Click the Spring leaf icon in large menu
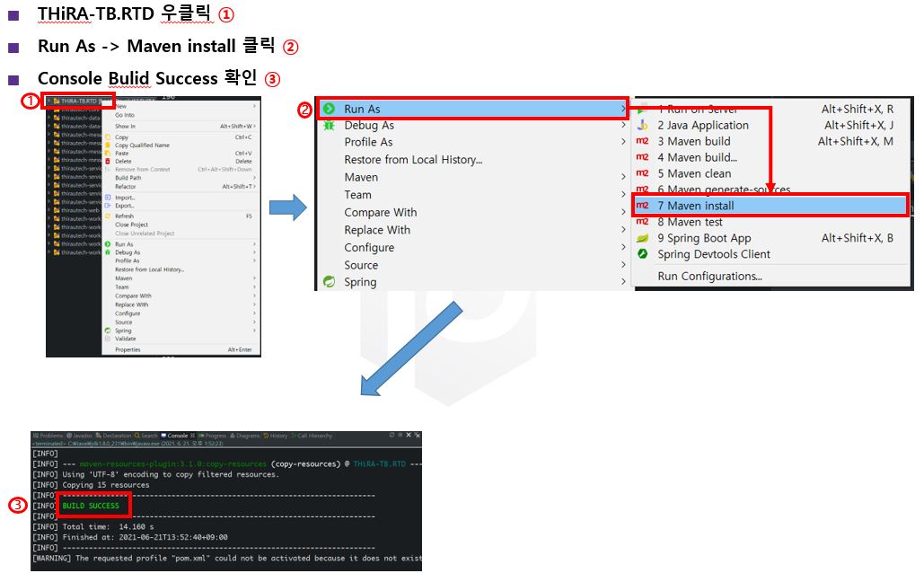Viewport: 924px width, 582px height. (329, 282)
